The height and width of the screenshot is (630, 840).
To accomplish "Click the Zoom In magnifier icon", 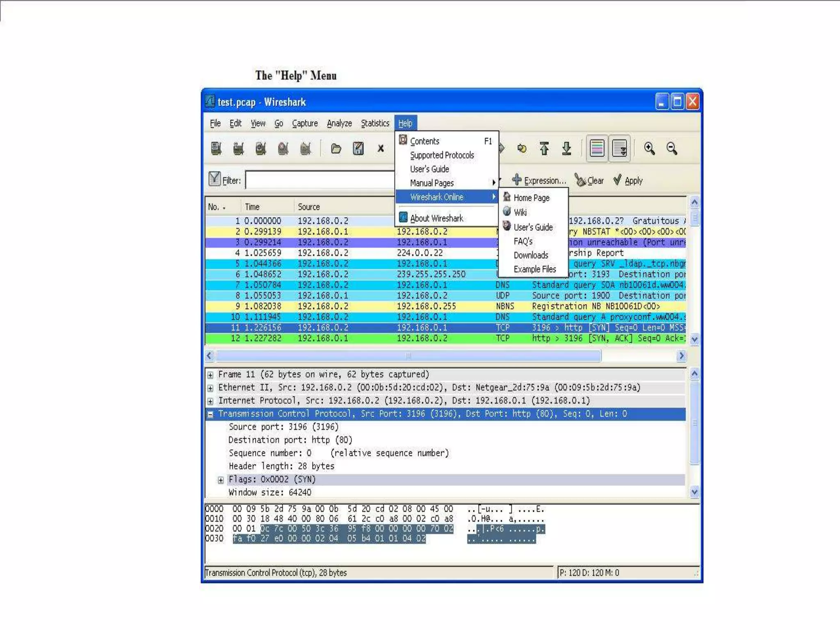I will (649, 148).
